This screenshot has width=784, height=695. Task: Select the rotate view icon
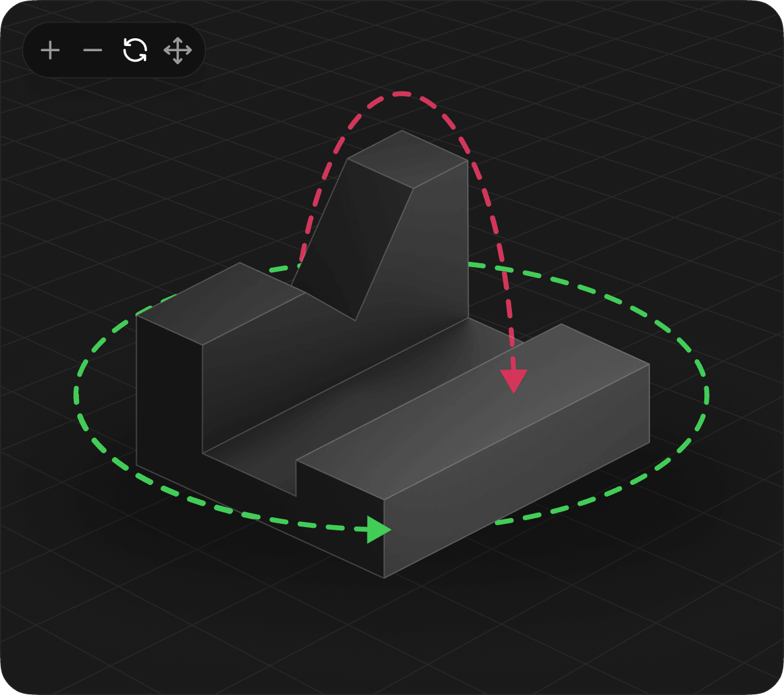[135, 51]
